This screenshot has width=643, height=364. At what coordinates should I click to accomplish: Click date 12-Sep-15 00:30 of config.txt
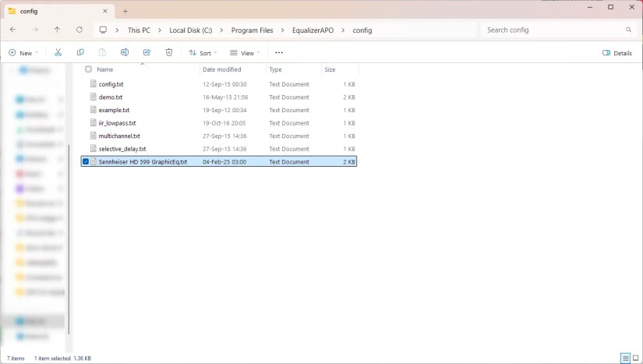point(224,84)
